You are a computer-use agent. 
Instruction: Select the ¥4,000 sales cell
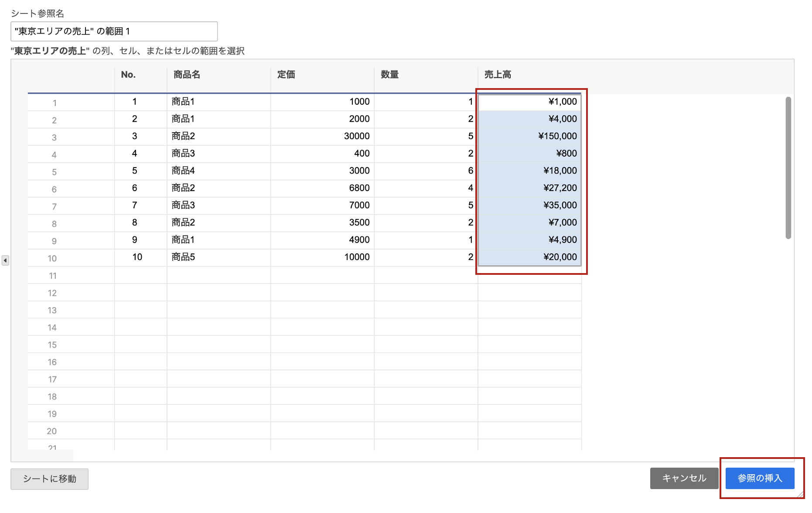tap(529, 119)
